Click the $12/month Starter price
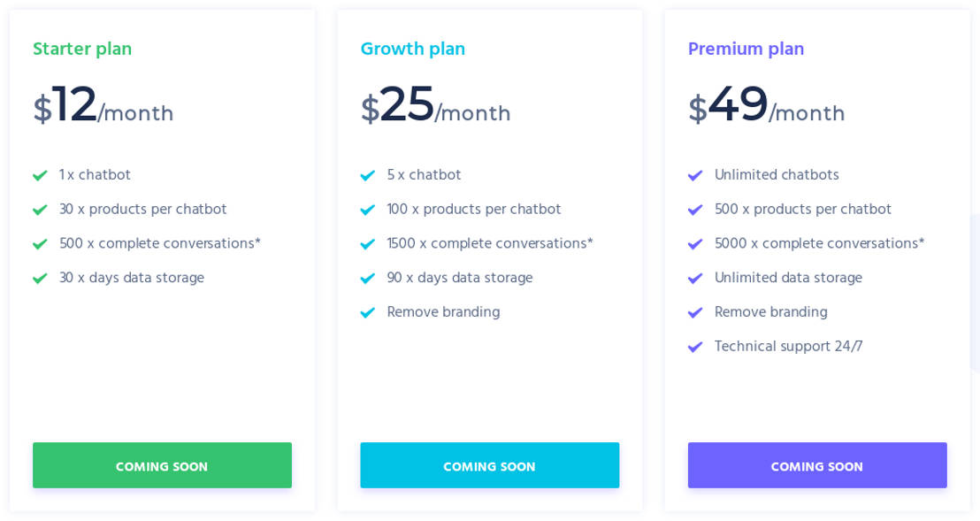 tap(103, 107)
